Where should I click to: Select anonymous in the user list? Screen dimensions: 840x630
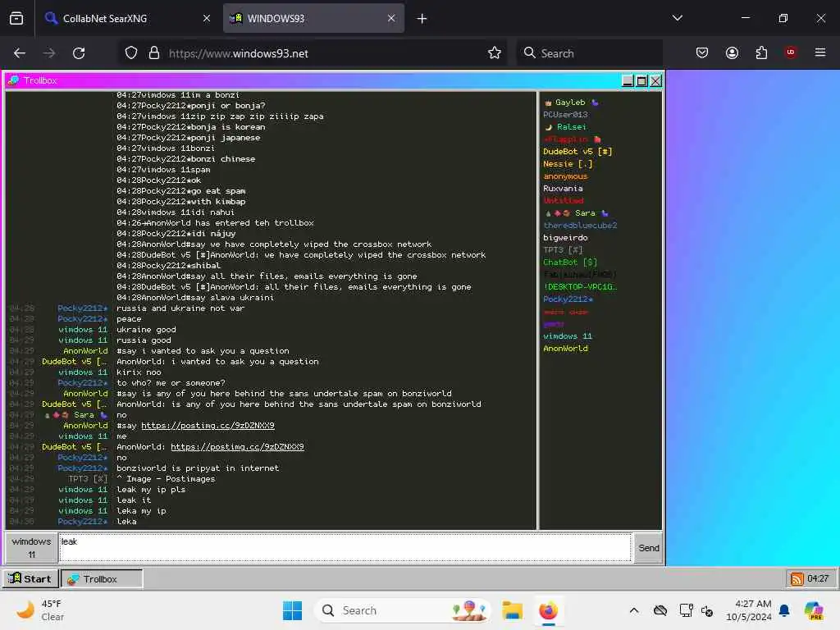pos(565,176)
